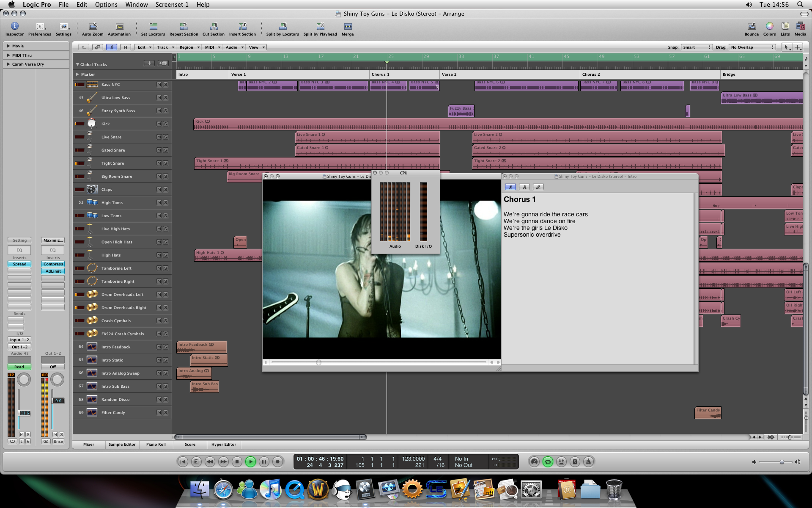Switch to the Mixer tab
The width and height of the screenshot is (812, 508).
[x=89, y=444]
